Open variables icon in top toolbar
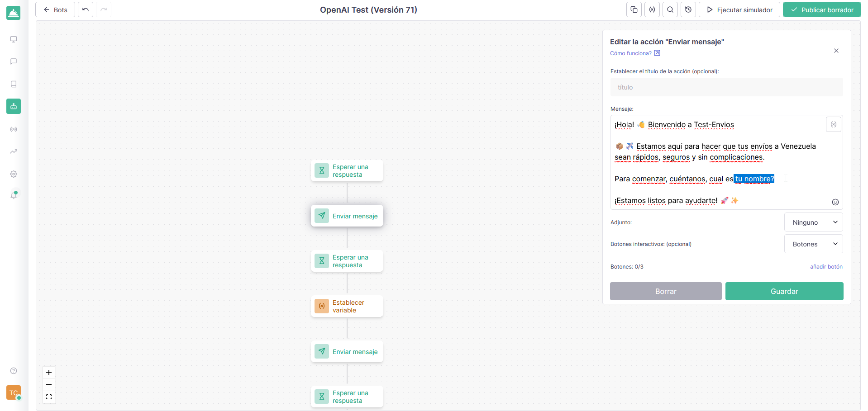 coord(652,9)
